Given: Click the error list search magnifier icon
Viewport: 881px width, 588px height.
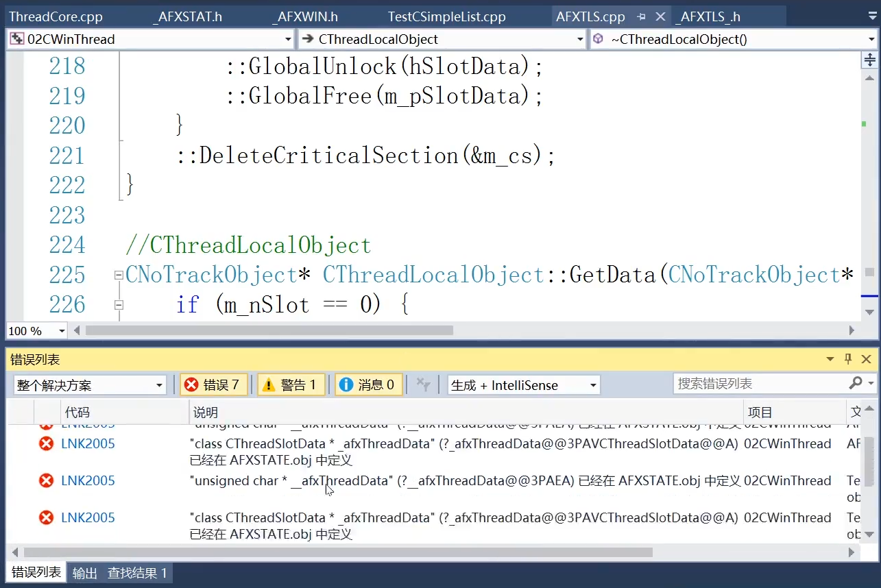Looking at the screenshot, I should coord(856,383).
